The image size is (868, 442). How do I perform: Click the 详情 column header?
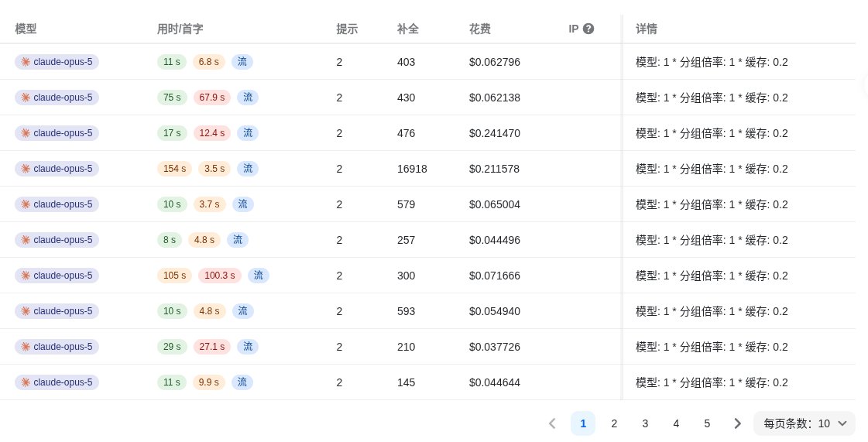pyautogui.click(x=647, y=29)
